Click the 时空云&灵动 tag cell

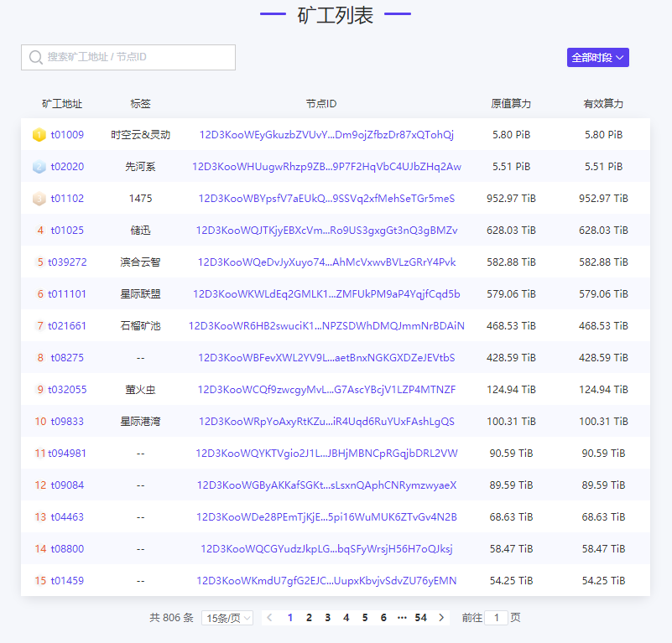[141, 134]
